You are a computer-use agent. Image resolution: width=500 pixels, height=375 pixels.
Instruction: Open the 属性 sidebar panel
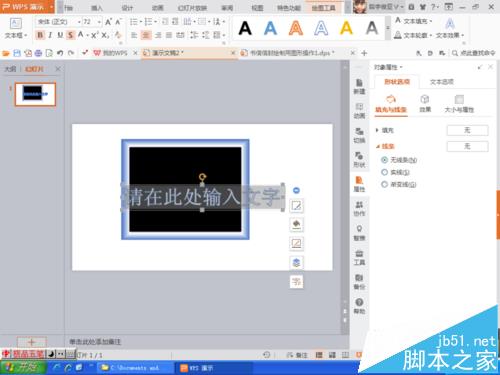tap(359, 184)
